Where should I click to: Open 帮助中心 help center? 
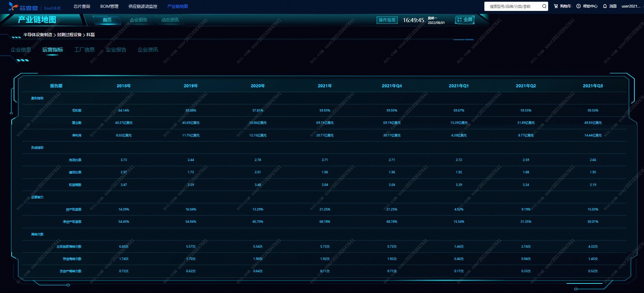point(587,6)
